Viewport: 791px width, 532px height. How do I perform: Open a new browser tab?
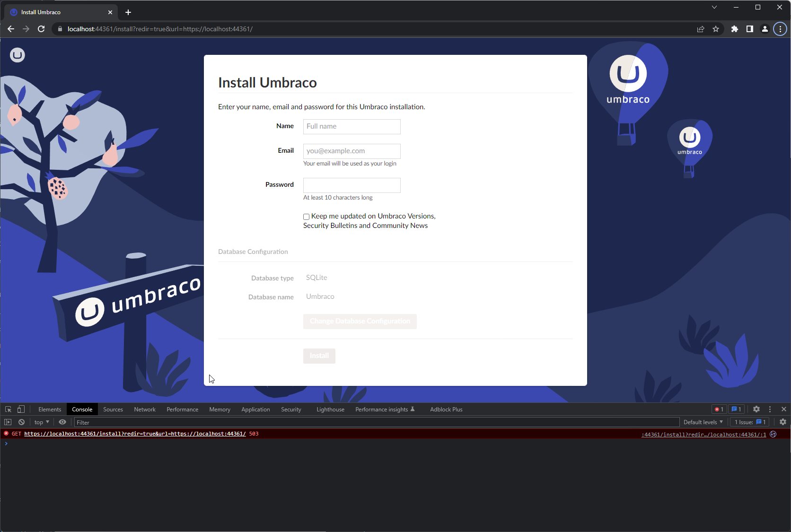pos(128,12)
